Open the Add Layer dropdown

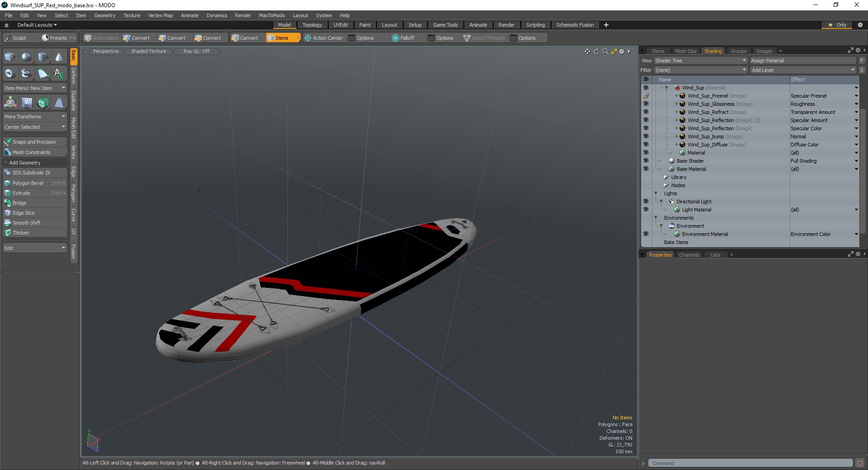click(803, 70)
